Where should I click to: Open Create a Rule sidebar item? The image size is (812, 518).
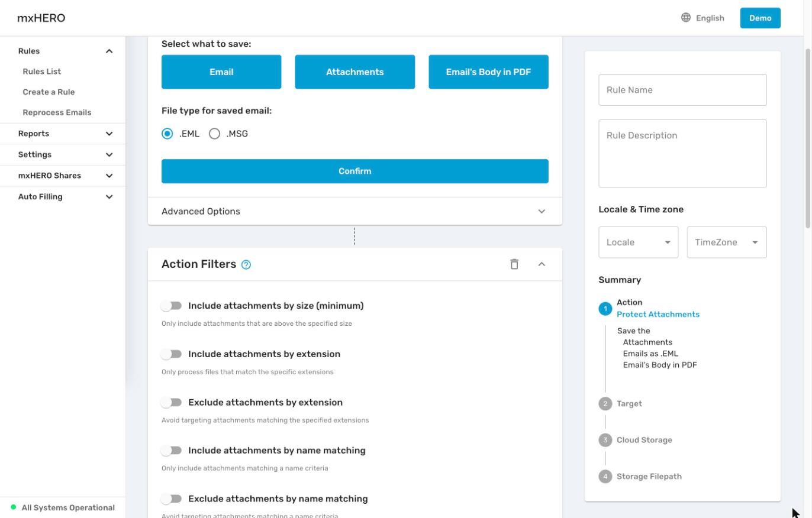(x=49, y=92)
